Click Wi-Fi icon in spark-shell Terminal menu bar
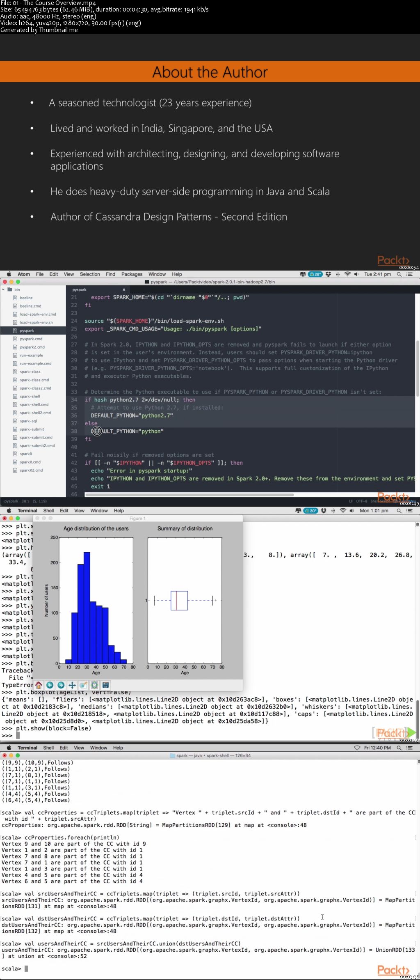Screen dimensions: 420x980 tap(357, 748)
